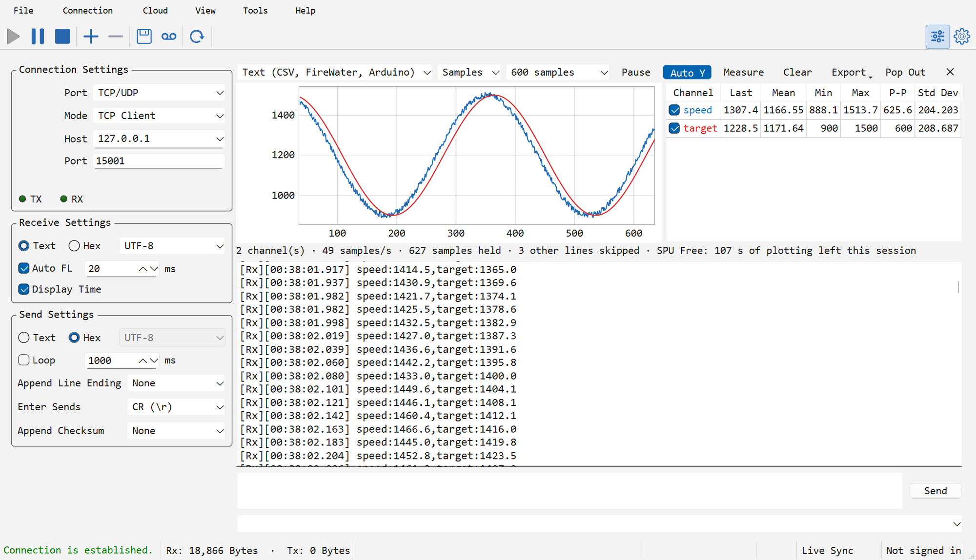Open the Export menu button
976x560 pixels.
[x=852, y=72]
